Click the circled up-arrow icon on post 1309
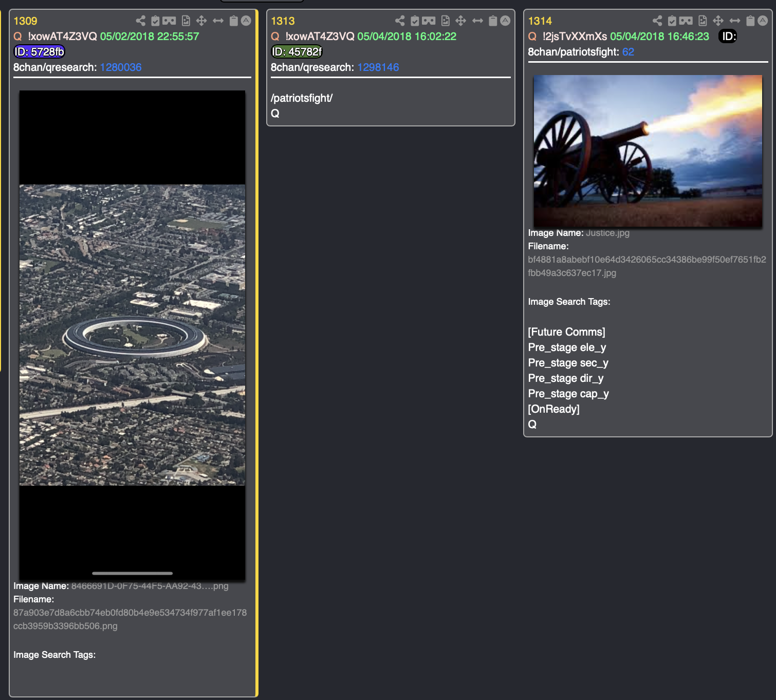This screenshot has height=700, width=776. (246, 21)
